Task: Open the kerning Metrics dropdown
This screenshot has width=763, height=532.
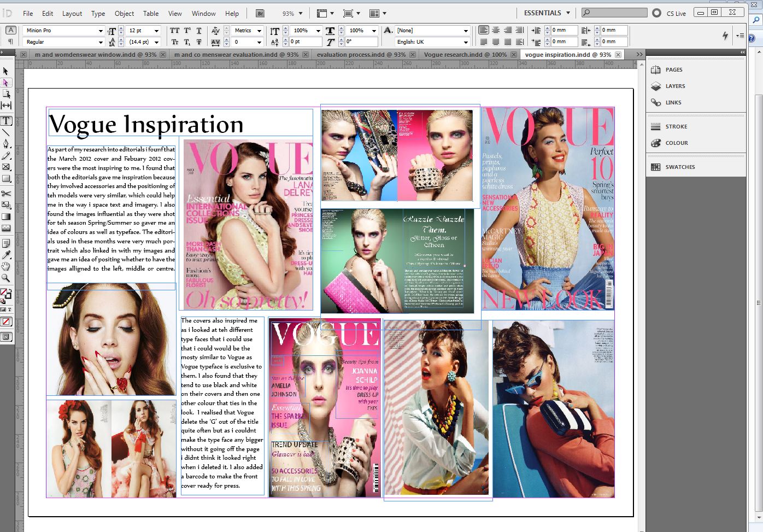Action: pos(260,31)
